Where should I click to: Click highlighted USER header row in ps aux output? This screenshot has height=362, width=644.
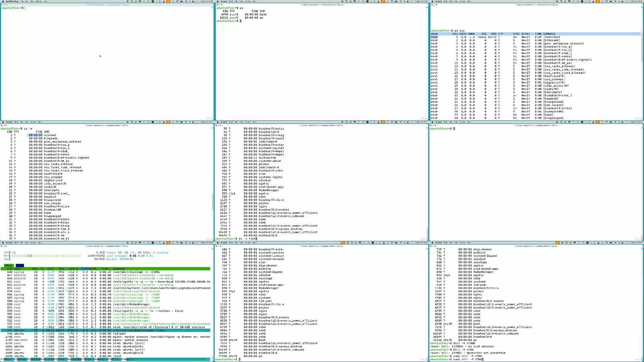[x=535, y=34]
